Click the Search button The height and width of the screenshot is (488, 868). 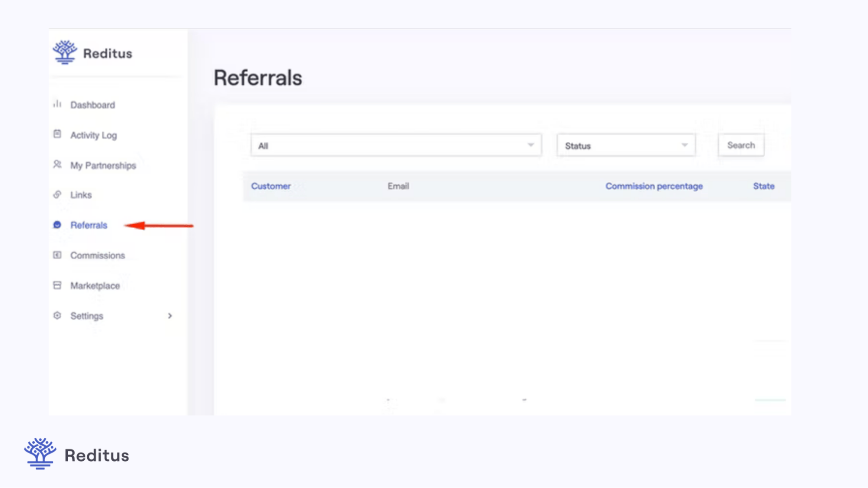click(x=740, y=145)
